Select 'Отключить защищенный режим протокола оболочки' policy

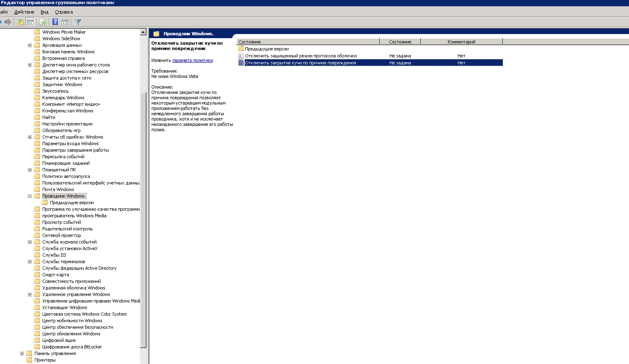(301, 56)
